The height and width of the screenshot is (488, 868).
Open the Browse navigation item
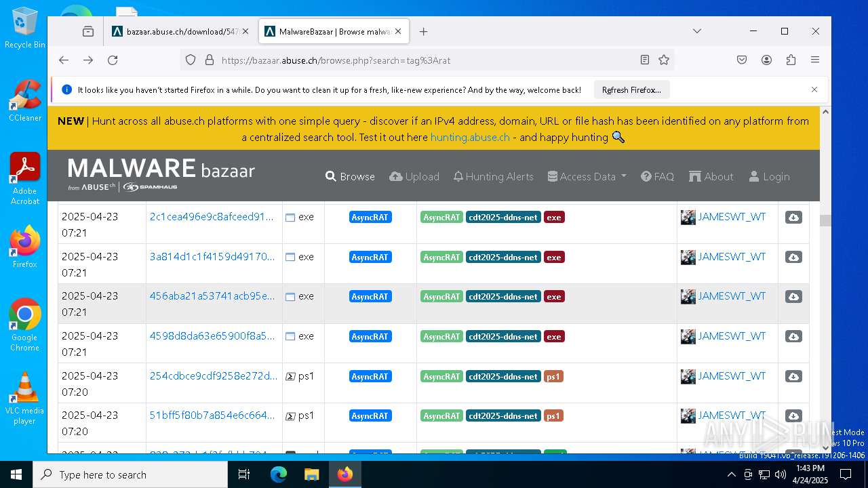pyautogui.click(x=350, y=176)
